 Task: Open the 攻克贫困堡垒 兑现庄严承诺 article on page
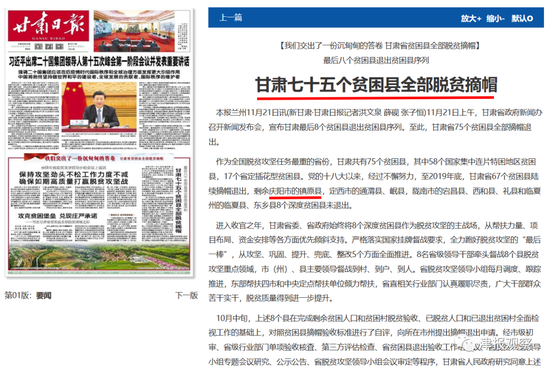click(x=58, y=216)
